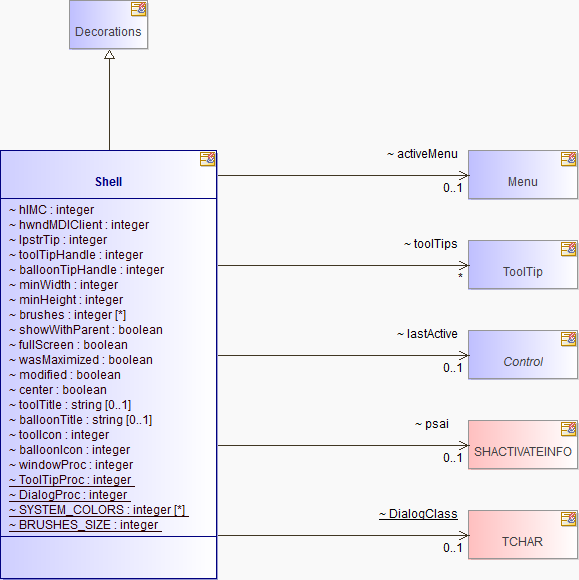Click the class icon on SHACTIVATEINFO box

[x=569, y=429]
